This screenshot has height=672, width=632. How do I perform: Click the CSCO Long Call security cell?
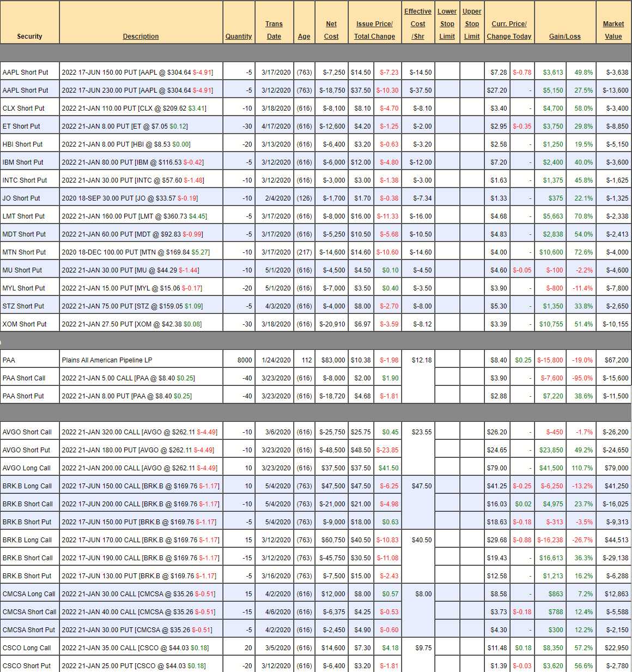[x=27, y=648]
